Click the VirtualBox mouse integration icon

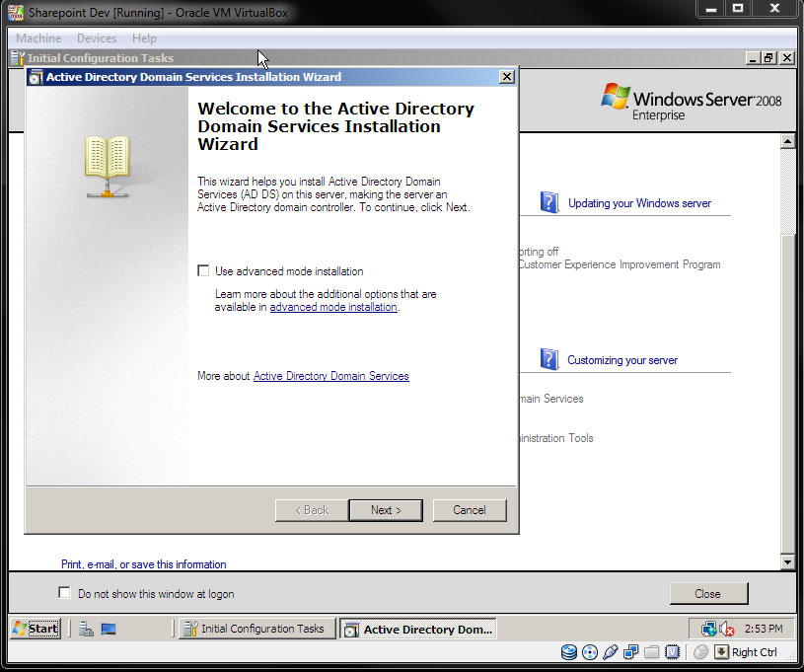[700, 652]
